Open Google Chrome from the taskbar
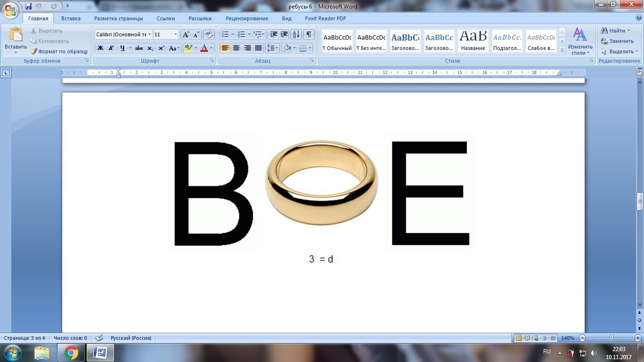Screen dimensions: 644x362 coord(71,352)
